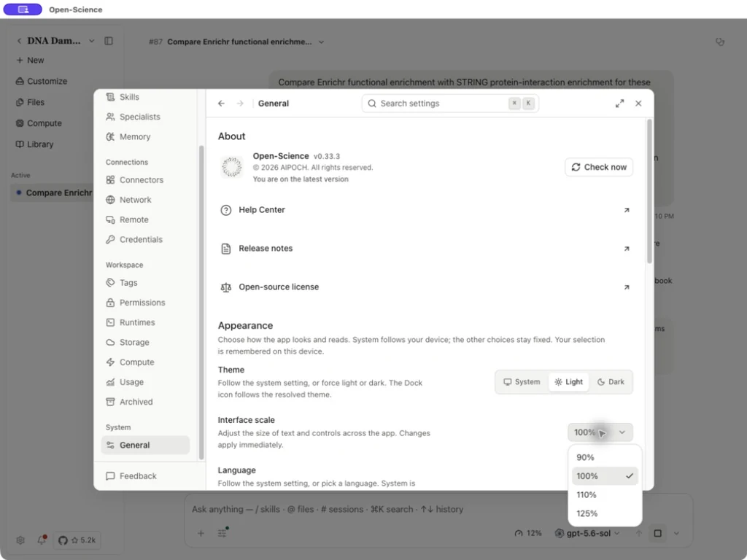Go forward in settings navigation
The width and height of the screenshot is (747, 560).
click(x=240, y=104)
